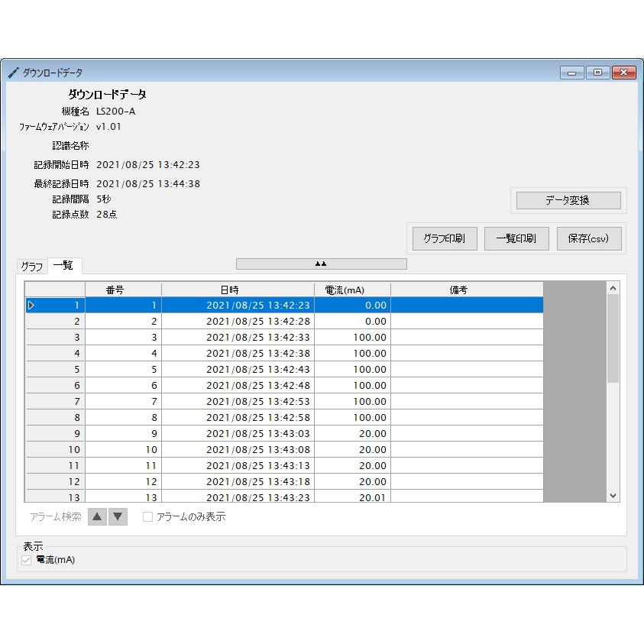Click current value 20.00 in row 9
This screenshot has width=644, height=644.
352,433
